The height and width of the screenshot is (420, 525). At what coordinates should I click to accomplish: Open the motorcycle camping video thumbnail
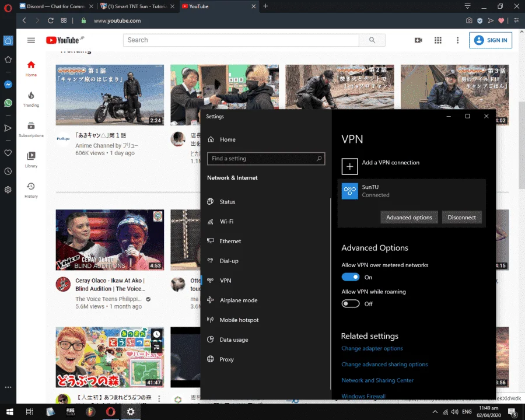point(110,94)
